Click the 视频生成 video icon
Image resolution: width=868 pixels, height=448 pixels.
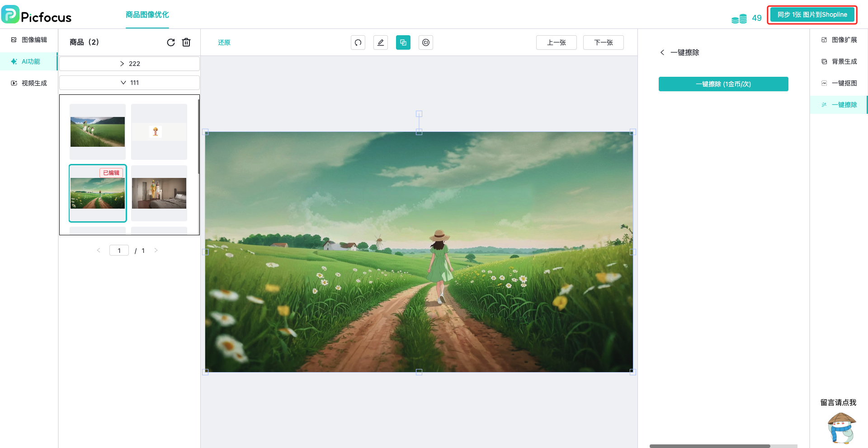click(x=14, y=83)
